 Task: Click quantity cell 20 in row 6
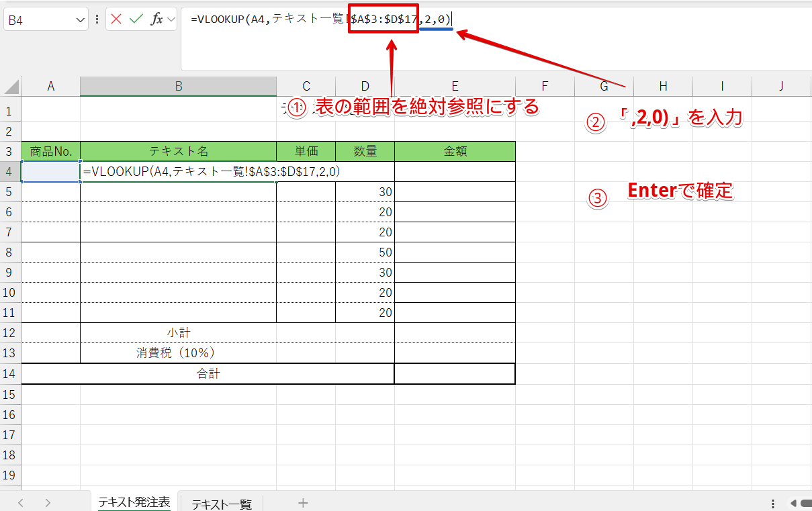coord(365,212)
